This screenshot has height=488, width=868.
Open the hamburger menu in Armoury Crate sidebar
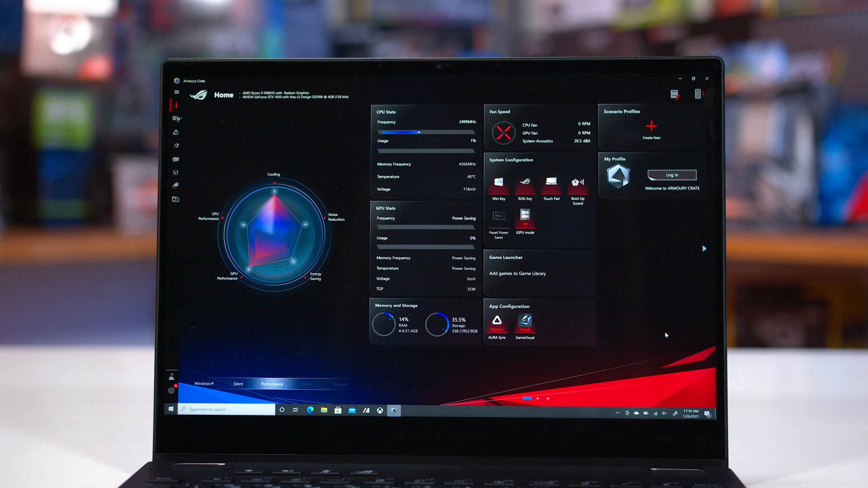pos(176,92)
